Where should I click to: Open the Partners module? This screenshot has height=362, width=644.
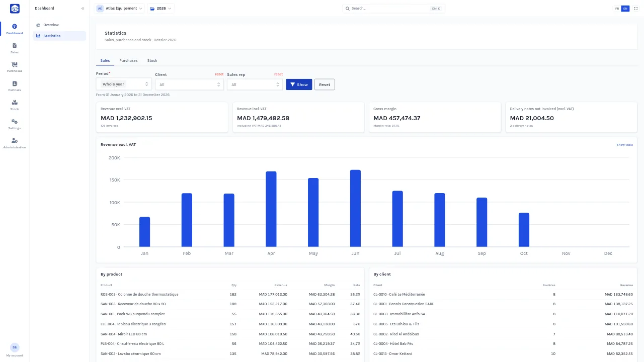[15, 86]
